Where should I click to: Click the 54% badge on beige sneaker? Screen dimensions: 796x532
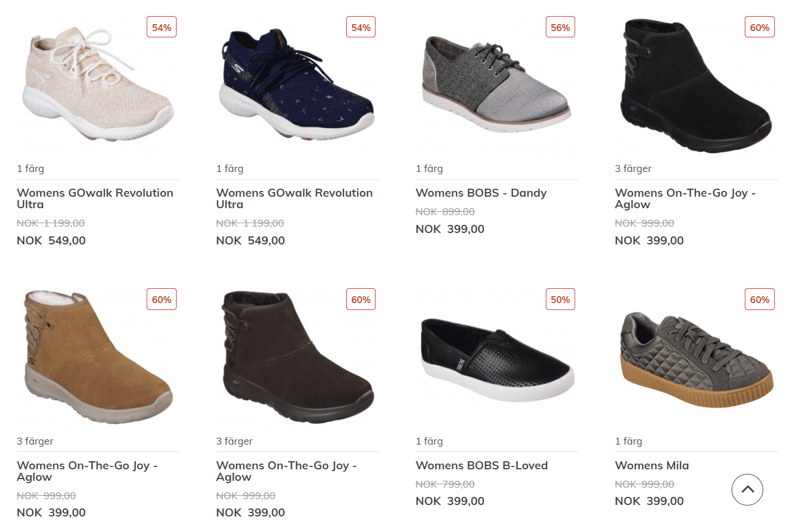coord(162,27)
